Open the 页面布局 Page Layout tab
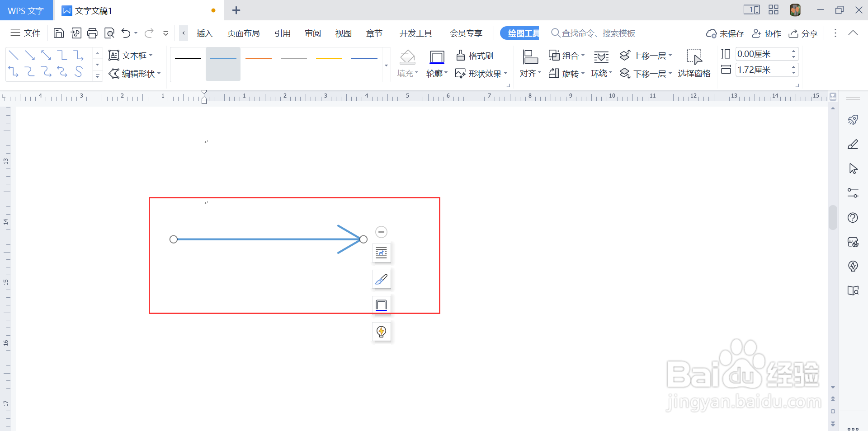Viewport: 868px width, 431px height. [244, 33]
